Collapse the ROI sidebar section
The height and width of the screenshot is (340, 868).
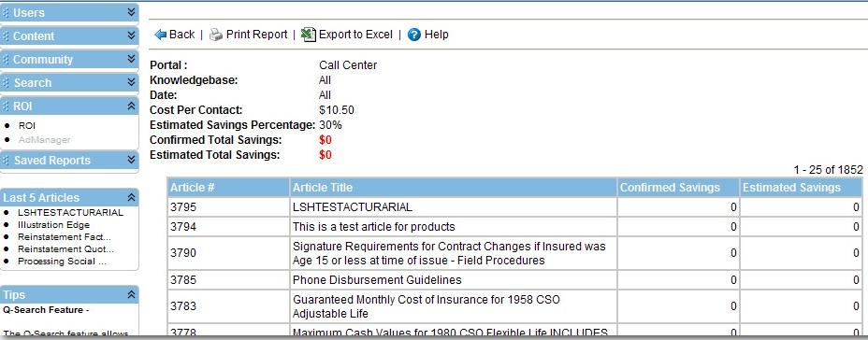pos(131,106)
